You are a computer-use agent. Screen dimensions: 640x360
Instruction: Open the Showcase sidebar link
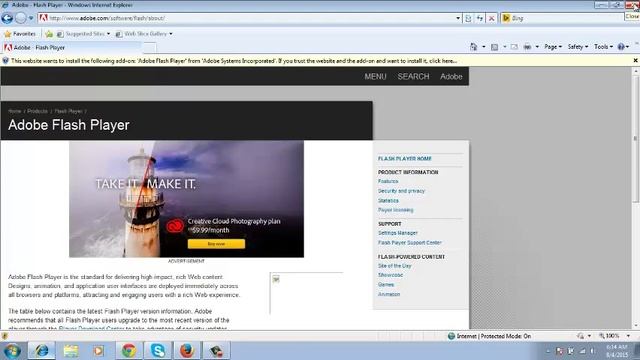click(x=390, y=275)
